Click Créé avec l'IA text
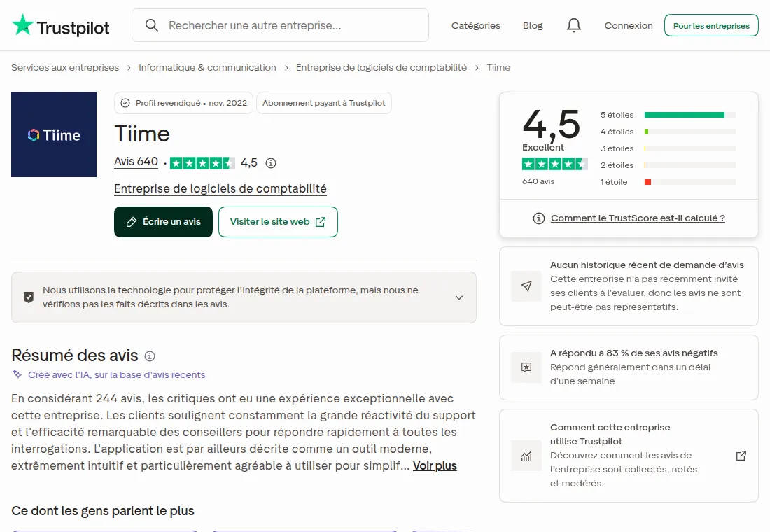The width and height of the screenshot is (770, 532). coord(117,374)
